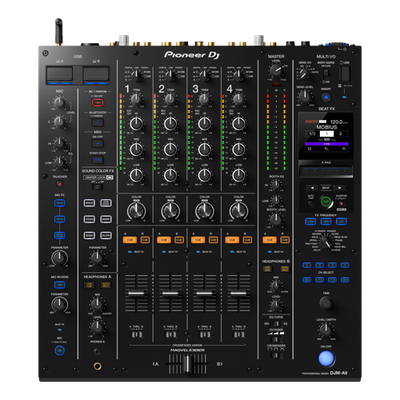Click the channel 1 TRIM knob
This screenshot has width=400, height=400.
pyautogui.click(x=136, y=99)
